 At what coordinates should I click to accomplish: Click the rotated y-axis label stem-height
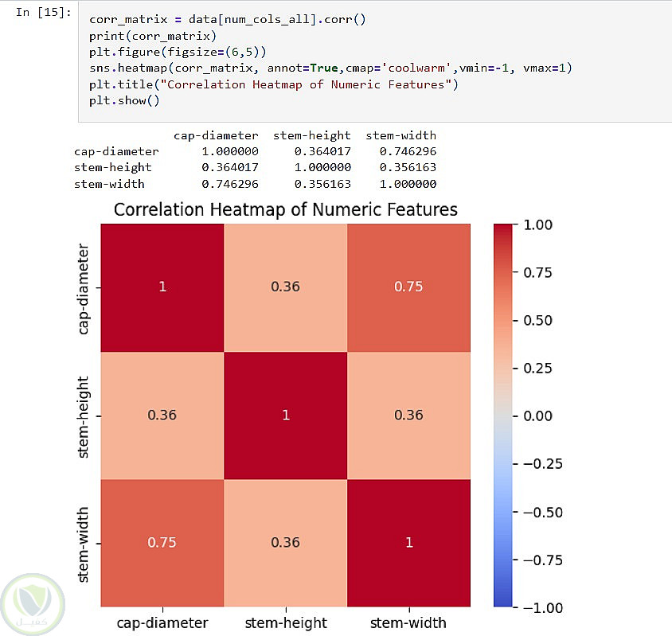pos(84,415)
